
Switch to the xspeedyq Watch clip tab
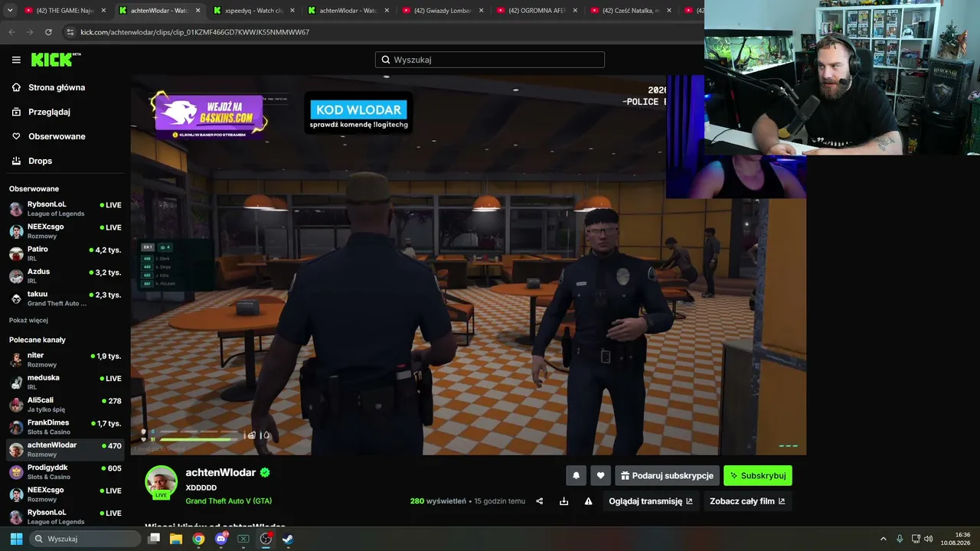(249, 11)
